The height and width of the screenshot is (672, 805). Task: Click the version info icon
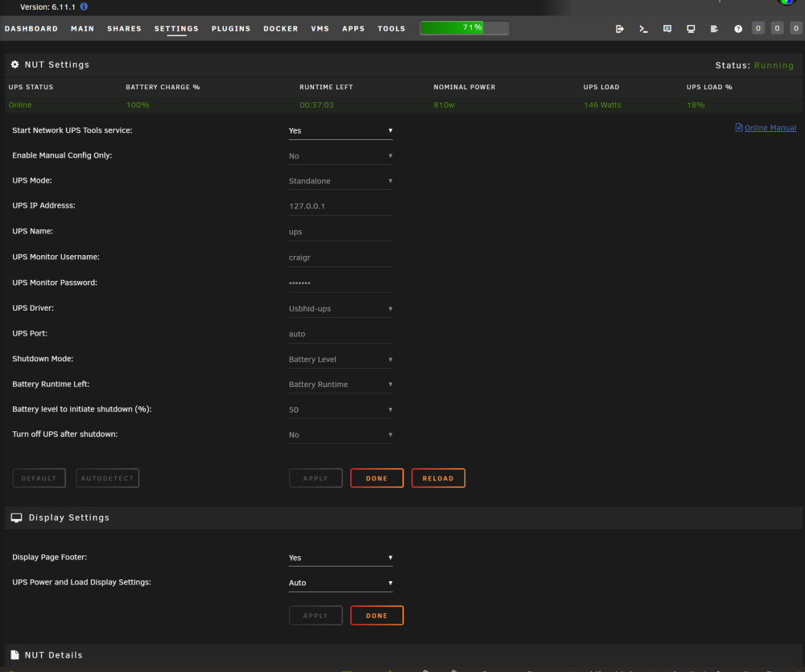pos(84,6)
